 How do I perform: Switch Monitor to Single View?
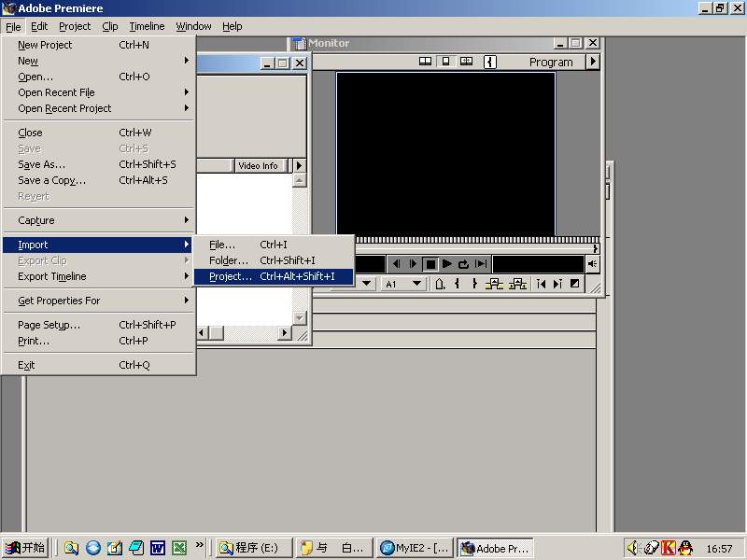(446, 62)
